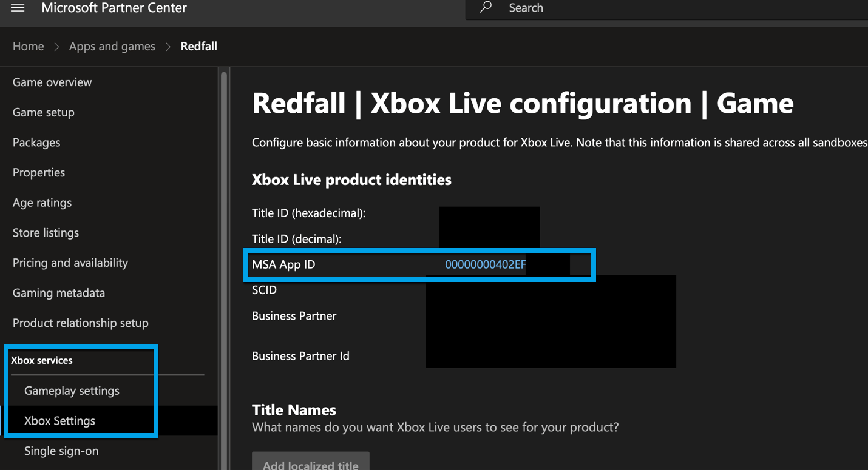This screenshot has width=868, height=470.
Task: Click the Microsoft Partner Center title
Action: coord(114,8)
